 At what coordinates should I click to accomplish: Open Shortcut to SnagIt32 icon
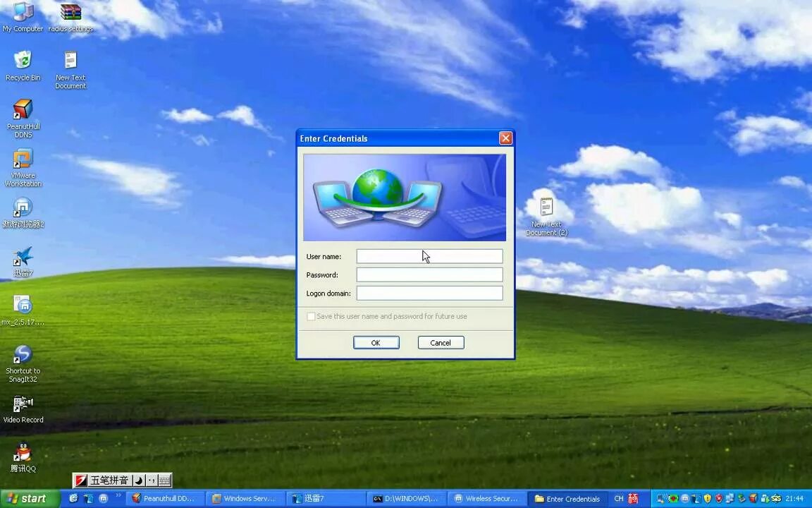click(23, 364)
